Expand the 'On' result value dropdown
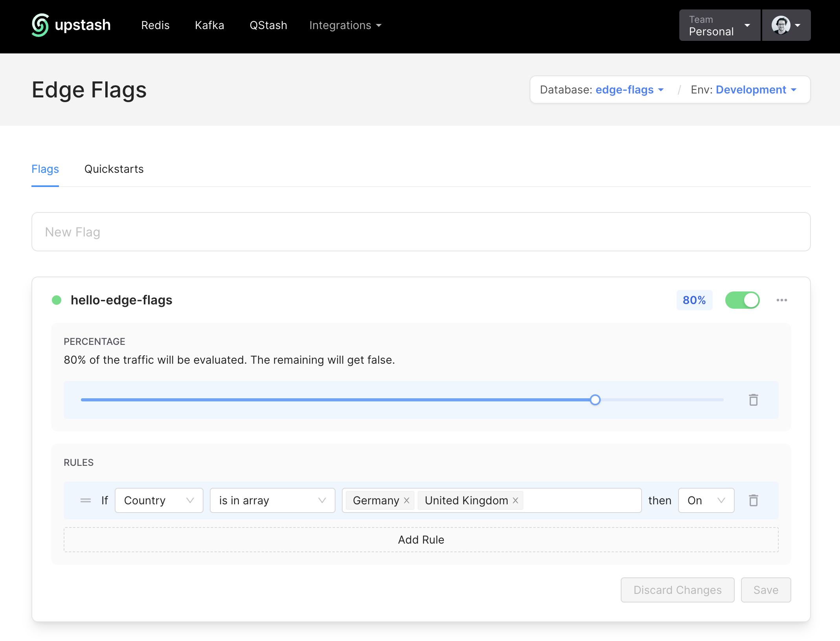This screenshot has height=641, width=840. click(706, 500)
